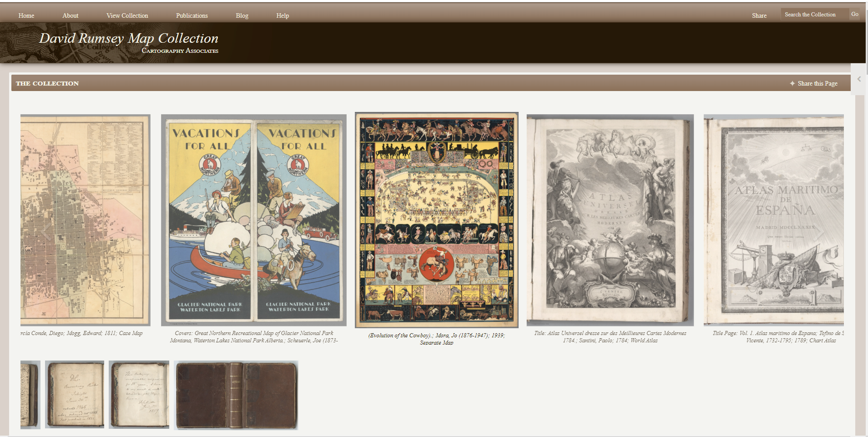
Task: Focus the Search the Collection field
Action: [815, 15]
